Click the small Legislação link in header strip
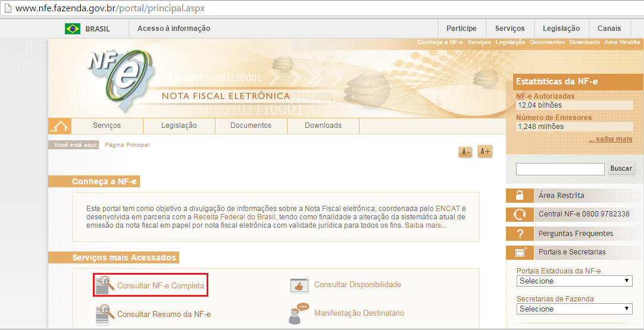Image resolution: width=644 pixels, height=330 pixels. click(511, 42)
